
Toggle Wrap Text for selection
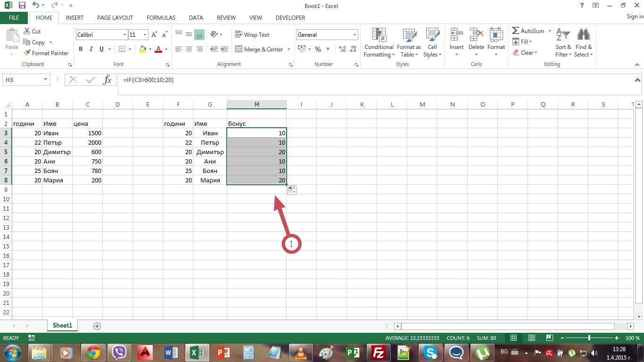click(252, 35)
